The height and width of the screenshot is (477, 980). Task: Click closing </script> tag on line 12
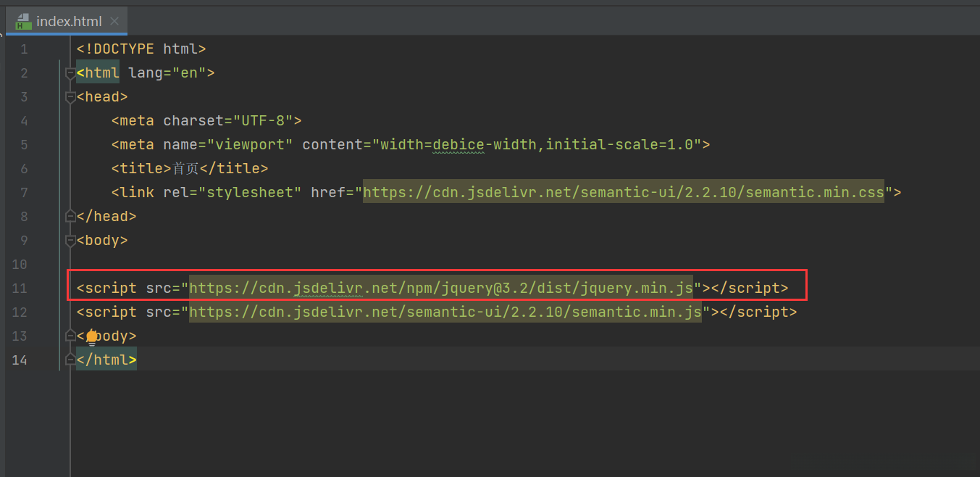click(x=758, y=312)
